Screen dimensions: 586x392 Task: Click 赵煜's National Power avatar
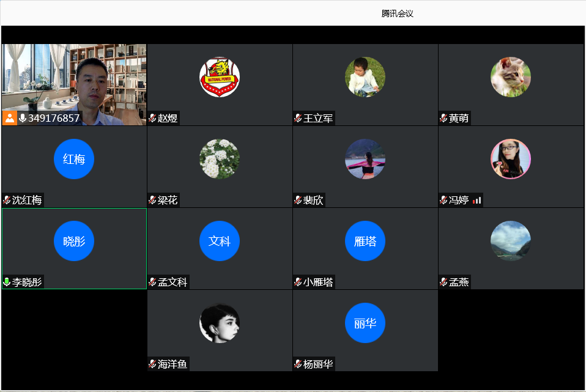[x=220, y=78]
